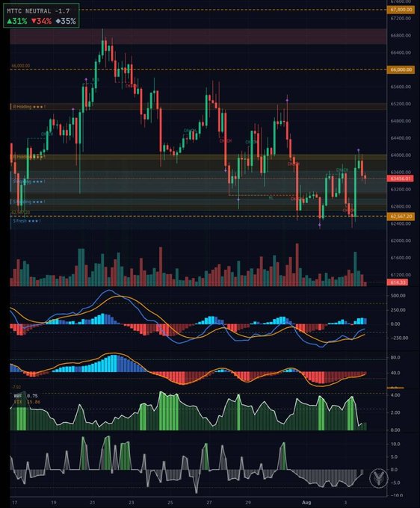Click the 4.00 WVF axis value
Screen dimensions: 420x508
(395, 395)
